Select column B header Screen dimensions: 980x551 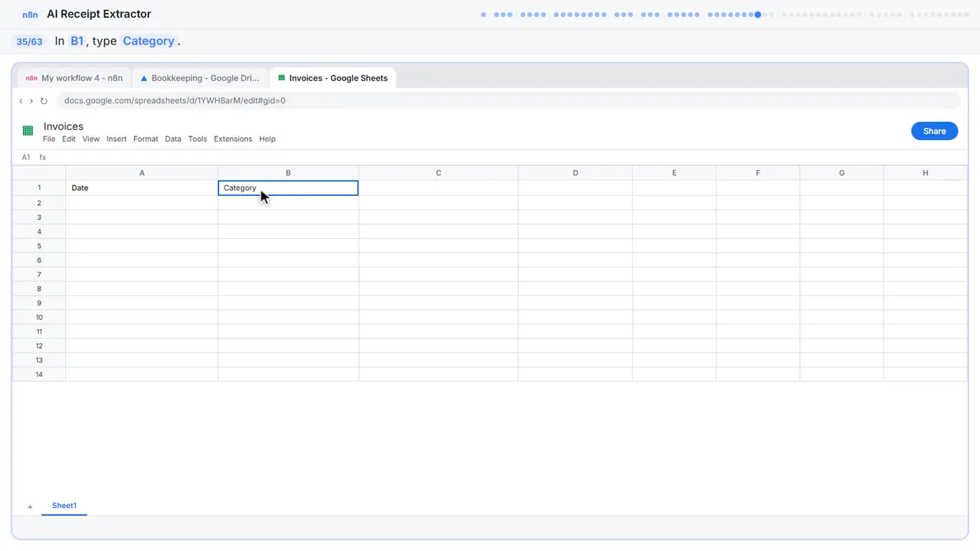tap(288, 173)
